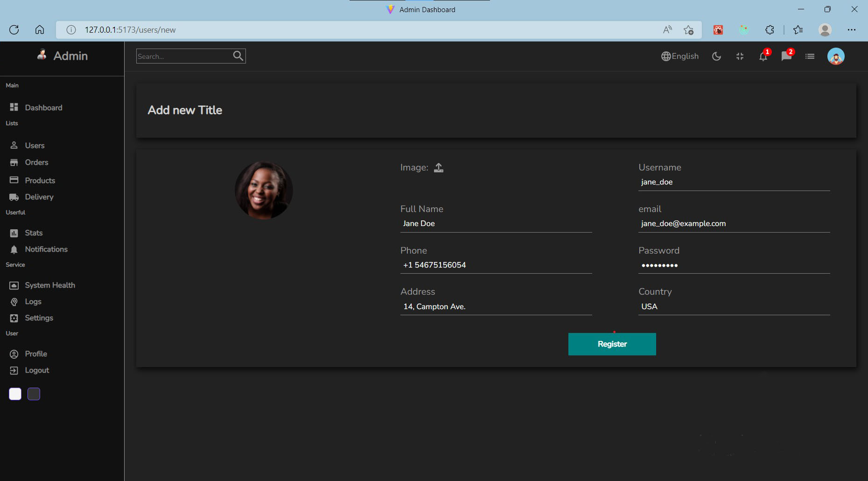Click the Country input field
The height and width of the screenshot is (481, 868).
[x=734, y=307]
